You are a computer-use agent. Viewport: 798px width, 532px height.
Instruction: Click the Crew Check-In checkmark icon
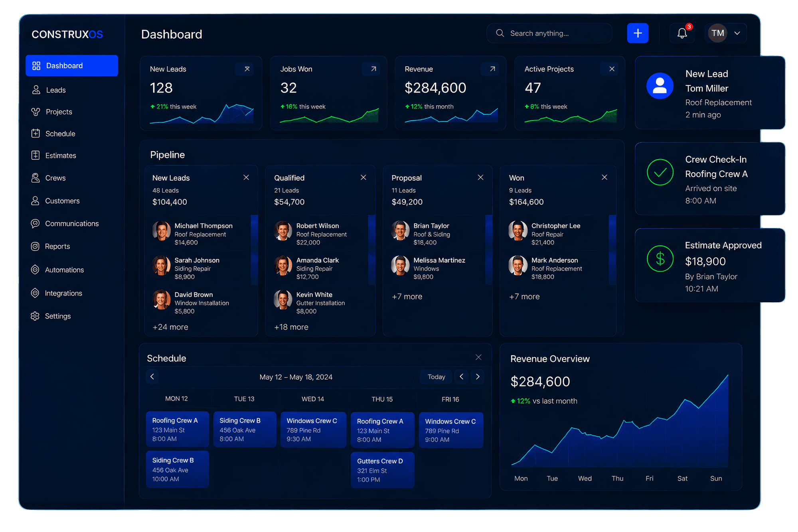(x=660, y=172)
